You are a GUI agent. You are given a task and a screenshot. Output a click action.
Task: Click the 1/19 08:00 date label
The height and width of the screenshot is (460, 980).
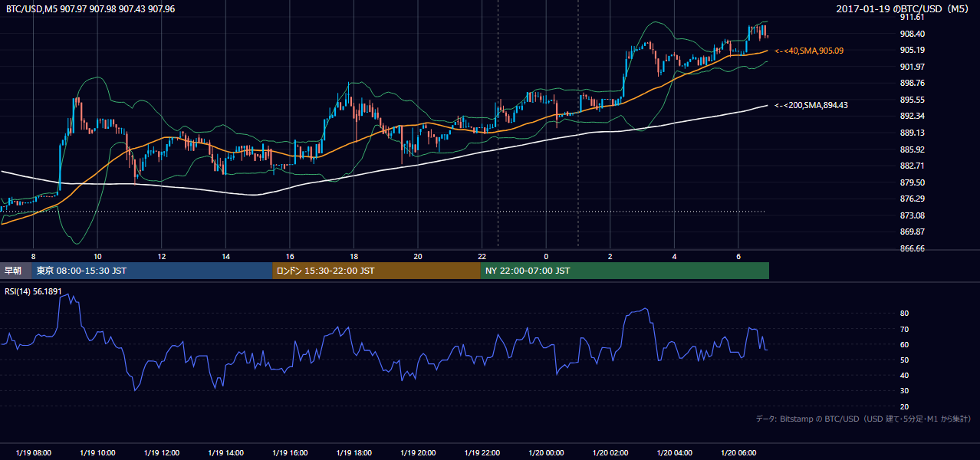coord(33,453)
